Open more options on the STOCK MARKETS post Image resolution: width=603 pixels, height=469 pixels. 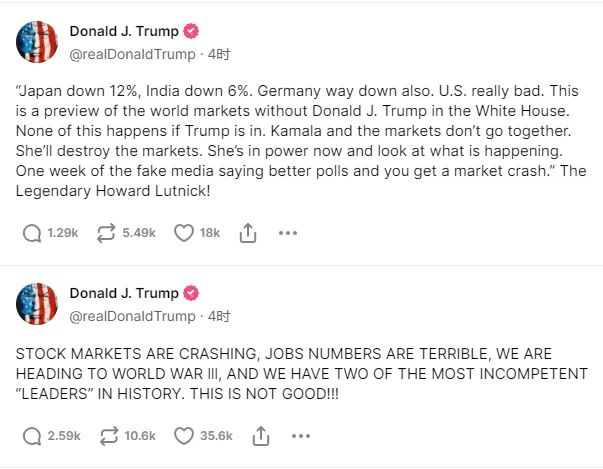pos(300,436)
